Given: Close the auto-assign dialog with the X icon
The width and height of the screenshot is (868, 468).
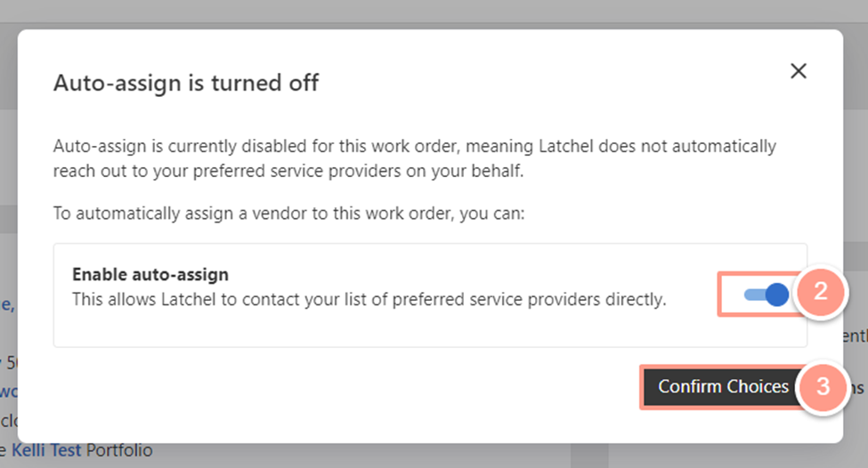Looking at the screenshot, I should tap(799, 71).
